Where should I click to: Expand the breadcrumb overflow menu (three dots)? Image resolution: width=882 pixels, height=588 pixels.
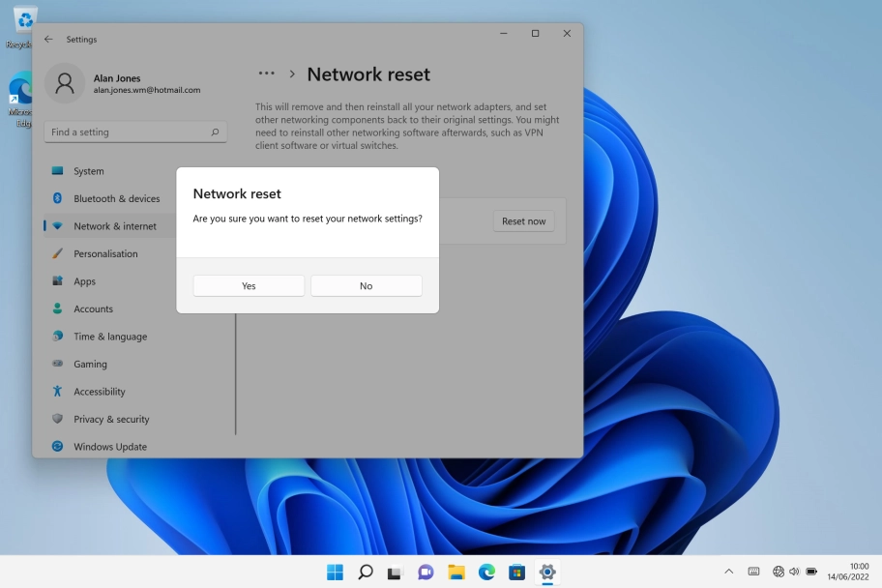tap(266, 73)
